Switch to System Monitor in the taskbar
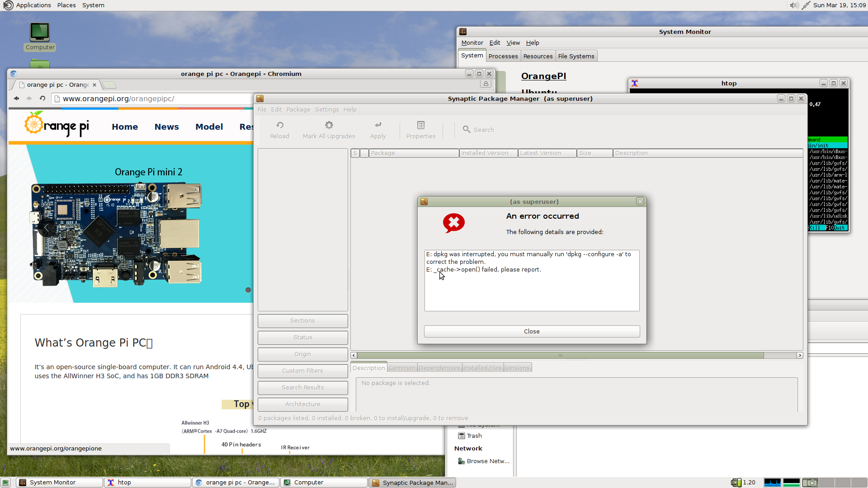The image size is (868, 488). tap(59, 483)
